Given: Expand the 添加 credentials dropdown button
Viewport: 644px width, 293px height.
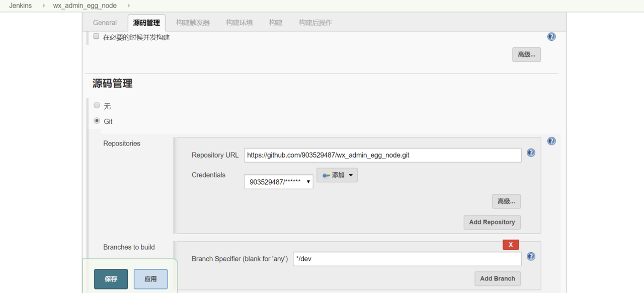Looking at the screenshot, I should [x=337, y=175].
